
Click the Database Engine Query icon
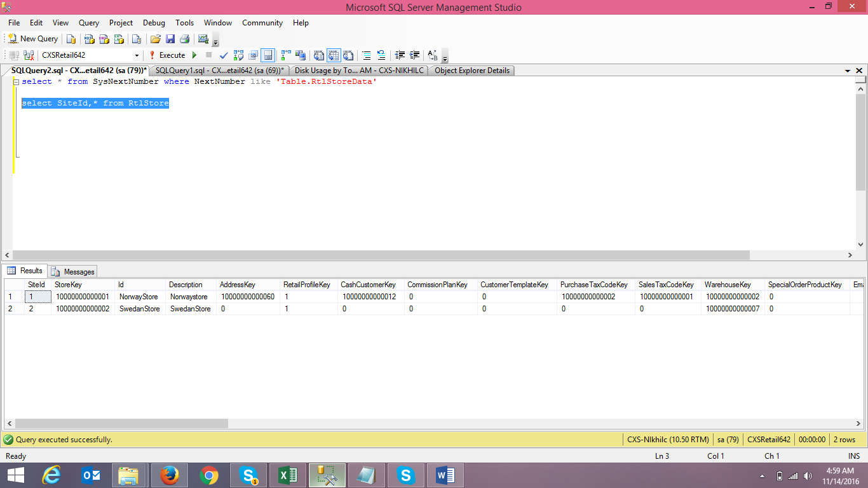coord(71,39)
